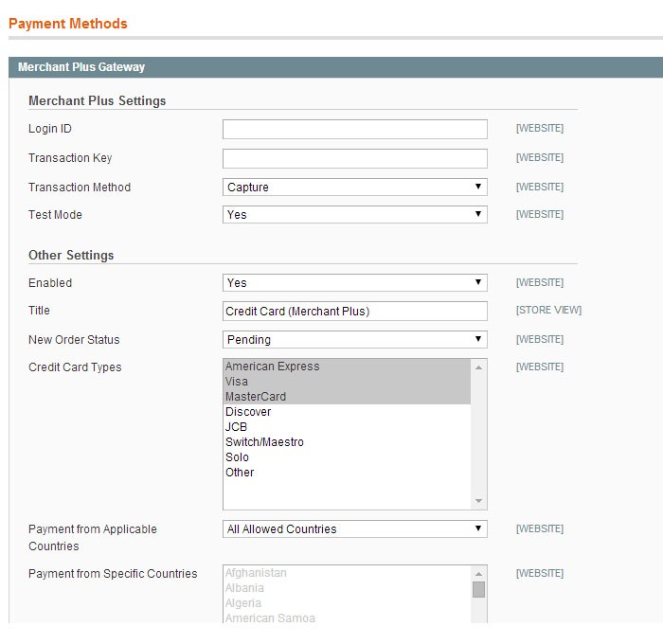Select JCB in Credit Card Types list
This screenshot has width=663, height=644.
[347, 427]
